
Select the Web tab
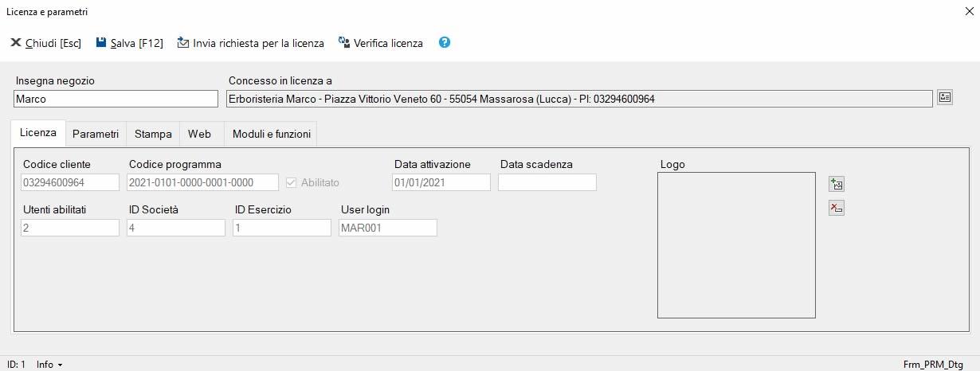point(199,134)
